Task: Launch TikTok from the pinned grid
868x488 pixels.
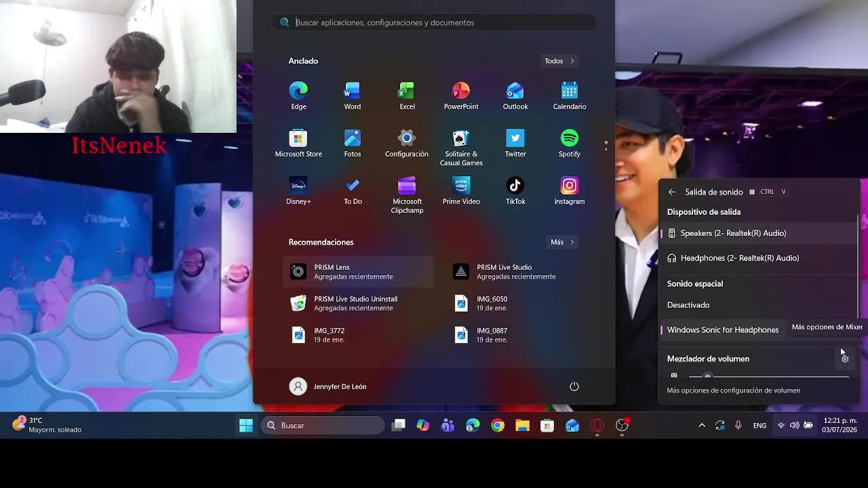Action: click(515, 190)
